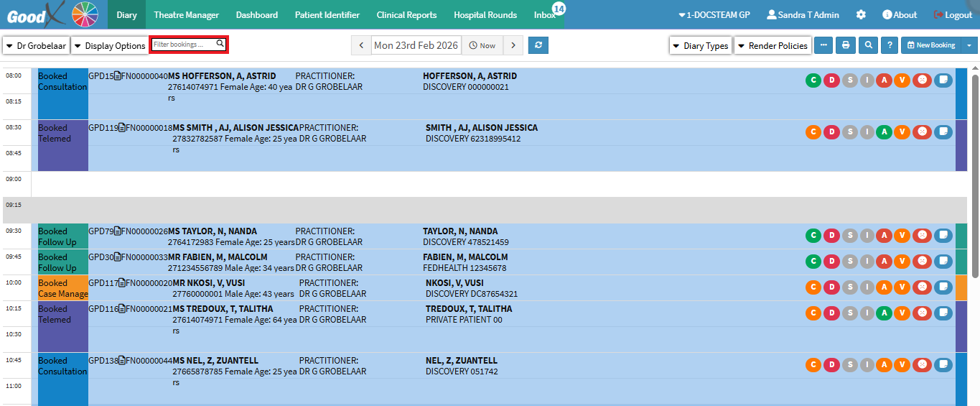Click the V icon in Nanda Taylor row
The width and height of the screenshot is (980, 406).
point(902,235)
